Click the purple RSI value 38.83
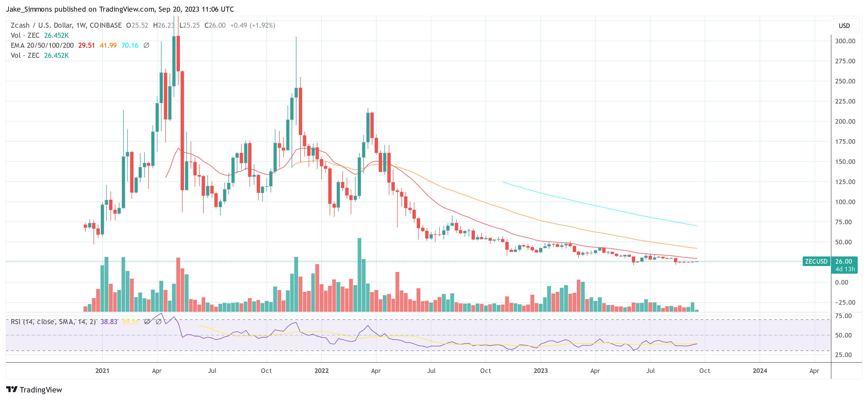 pyautogui.click(x=109, y=322)
